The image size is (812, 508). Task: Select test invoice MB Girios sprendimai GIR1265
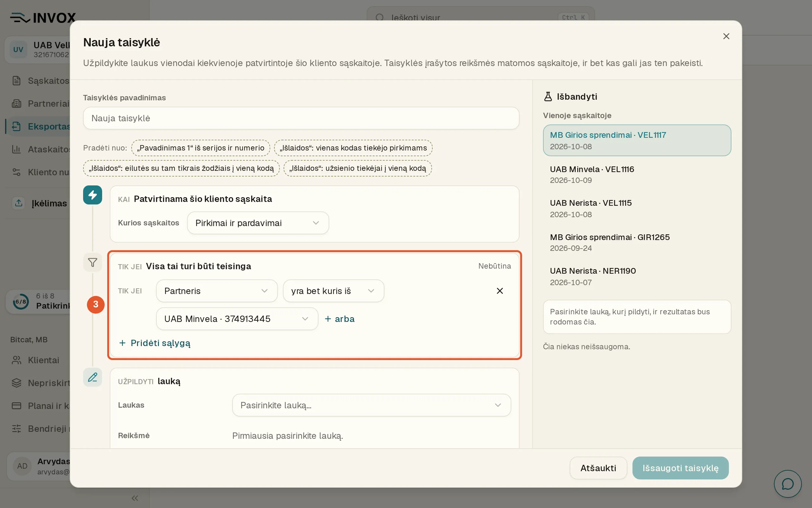pos(637,242)
